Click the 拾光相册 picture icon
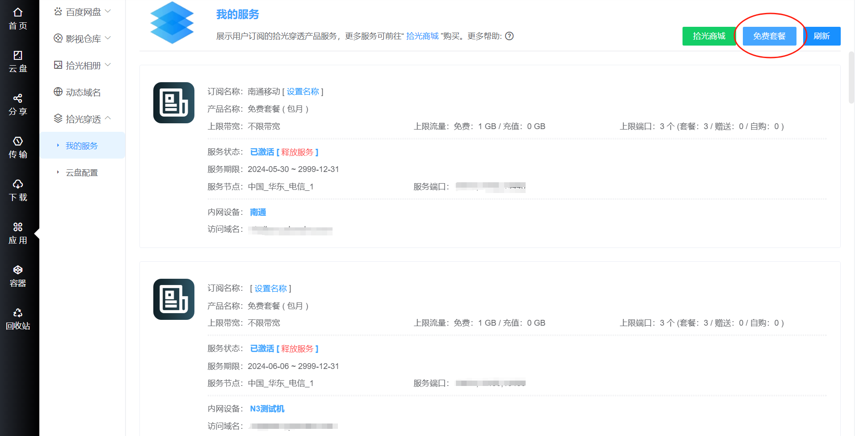Viewport: 868px width, 436px height. 58,65
